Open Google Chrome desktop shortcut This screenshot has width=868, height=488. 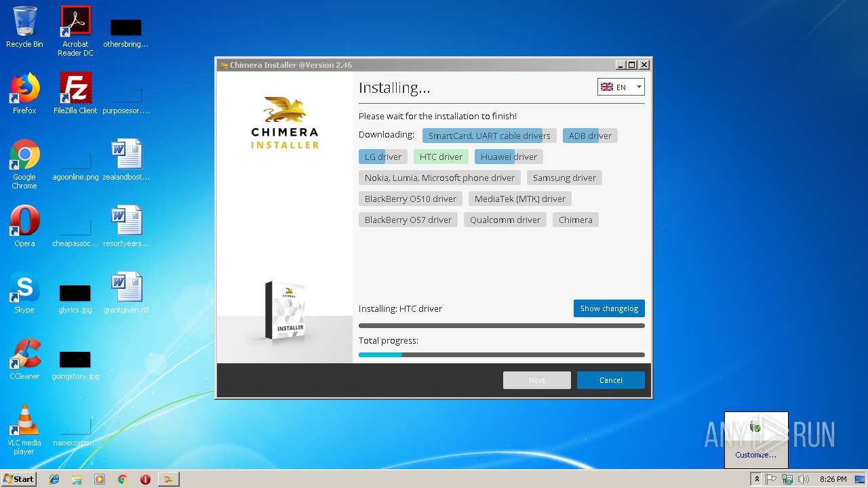point(24,165)
